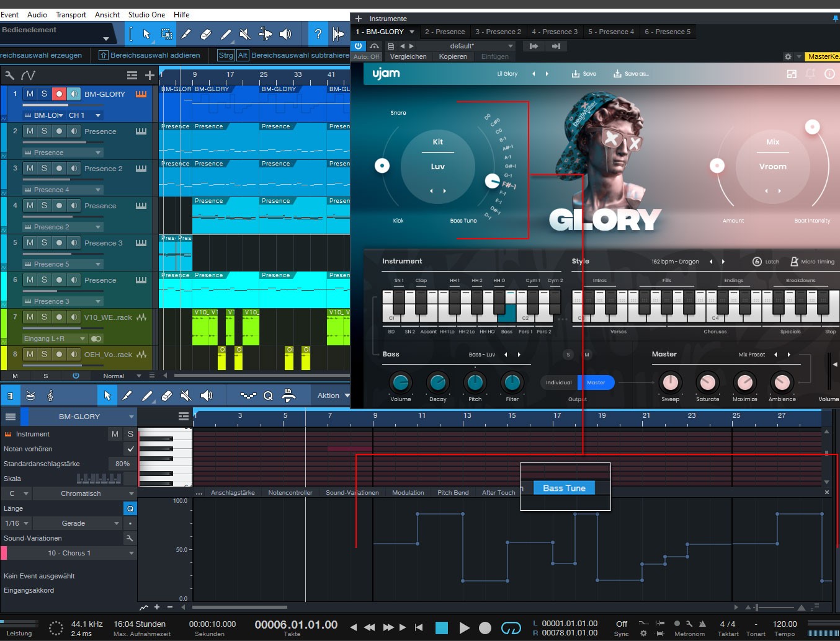Show automation curve view icon
This screenshot has height=641, width=840.
[x=28, y=75]
